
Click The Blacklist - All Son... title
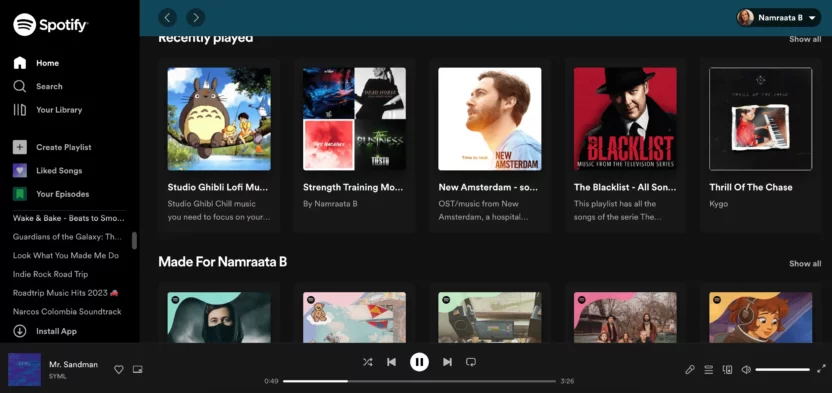(625, 187)
